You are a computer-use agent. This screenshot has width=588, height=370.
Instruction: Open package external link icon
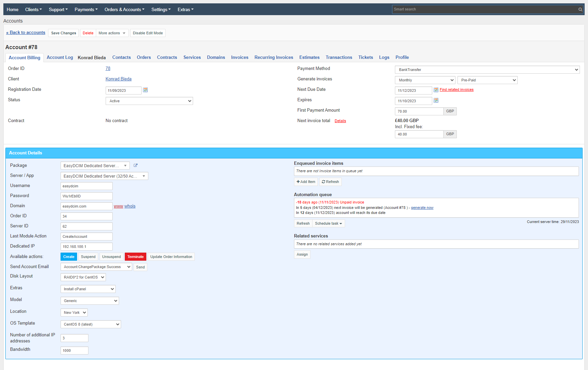click(x=136, y=165)
